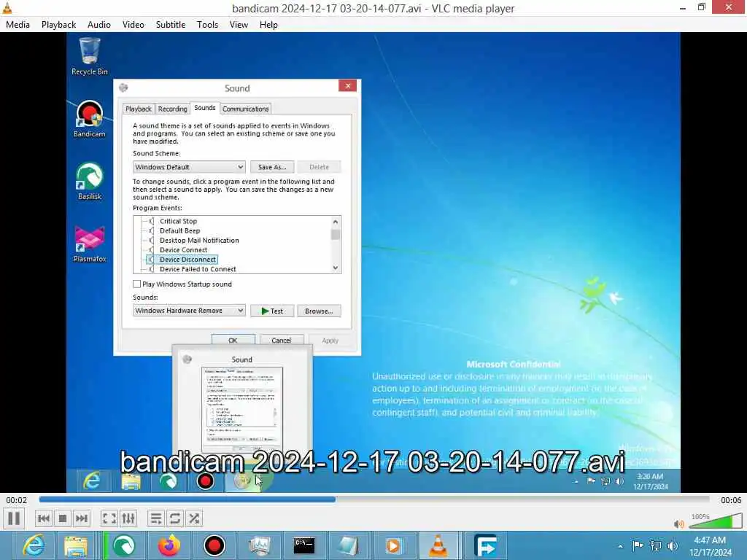Switch to the Recording tab in Sound dialog
This screenshot has height=560, width=747.
(172, 109)
